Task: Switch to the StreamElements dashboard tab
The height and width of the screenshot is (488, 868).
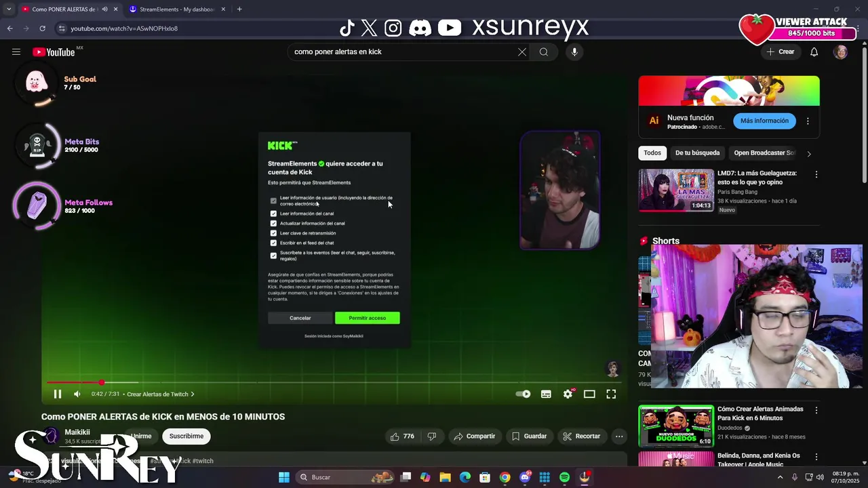Action: (178, 9)
